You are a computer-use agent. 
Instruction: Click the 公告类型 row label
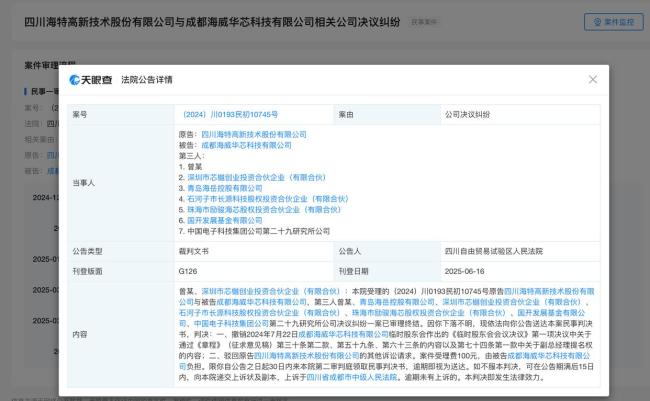tap(87, 251)
